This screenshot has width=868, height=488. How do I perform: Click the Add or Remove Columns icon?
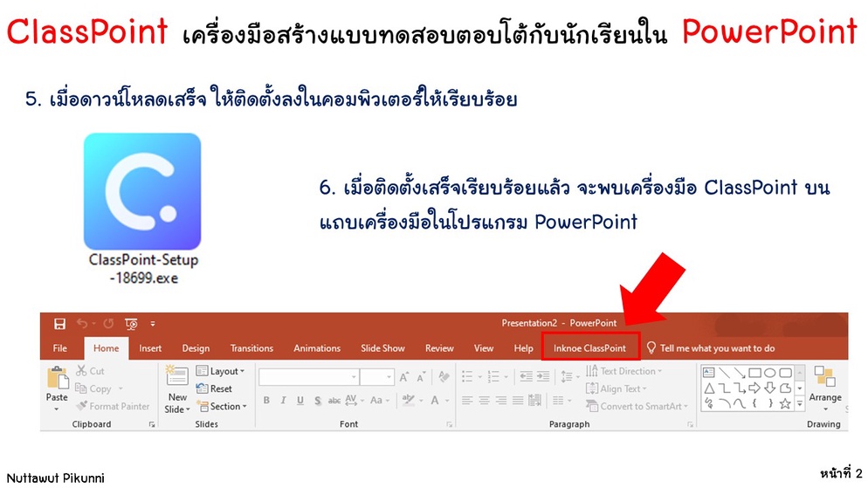click(x=558, y=400)
